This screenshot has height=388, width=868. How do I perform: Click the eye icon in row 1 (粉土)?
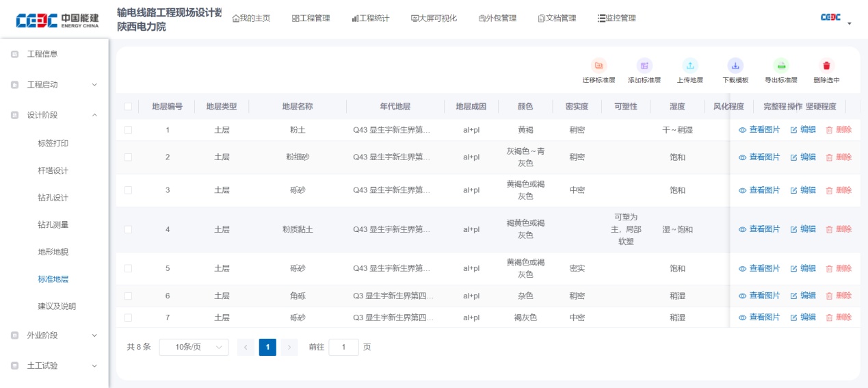[x=742, y=130]
